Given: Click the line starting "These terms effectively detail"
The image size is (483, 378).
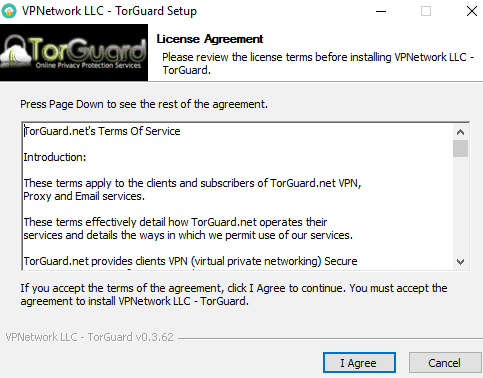Looking at the screenshot, I should (175, 222).
